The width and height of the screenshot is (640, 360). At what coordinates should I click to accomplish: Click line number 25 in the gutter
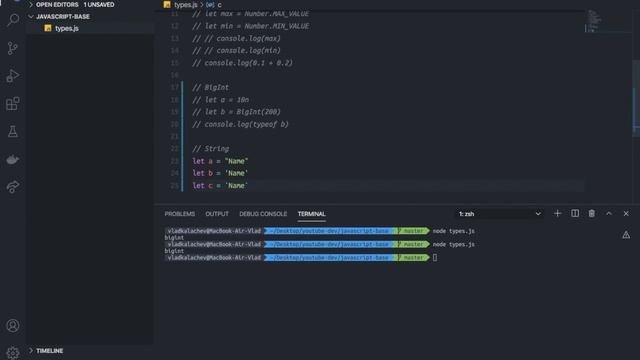click(x=175, y=185)
